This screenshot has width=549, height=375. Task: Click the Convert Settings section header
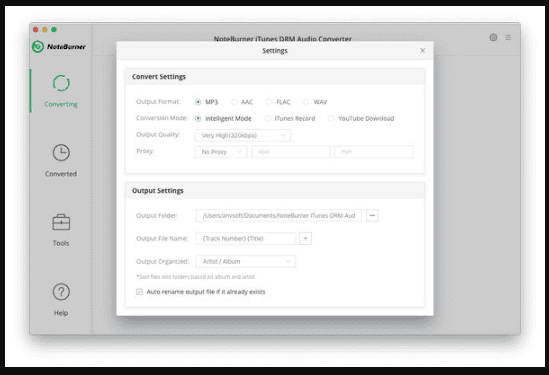point(275,77)
